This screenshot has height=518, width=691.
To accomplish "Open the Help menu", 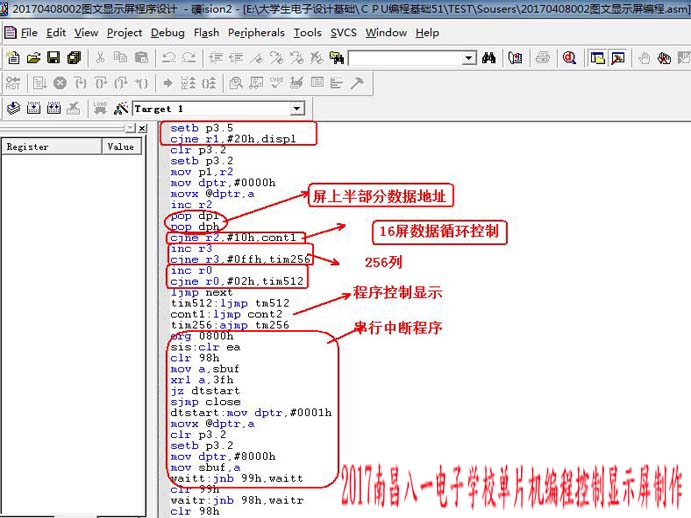I will 427,33.
